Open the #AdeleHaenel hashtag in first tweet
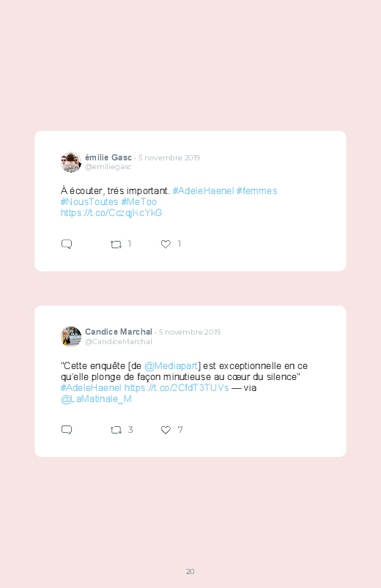The width and height of the screenshot is (381, 588). click(x=203, y=191)
